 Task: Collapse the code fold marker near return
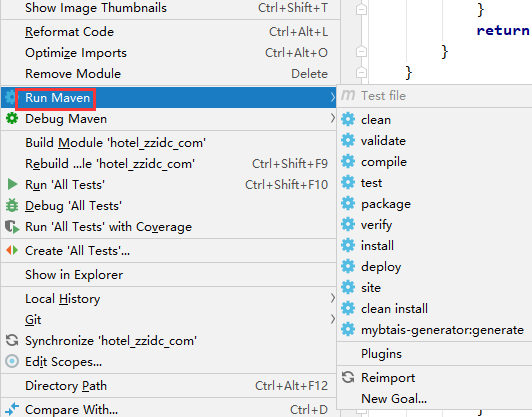pos(361,9)
